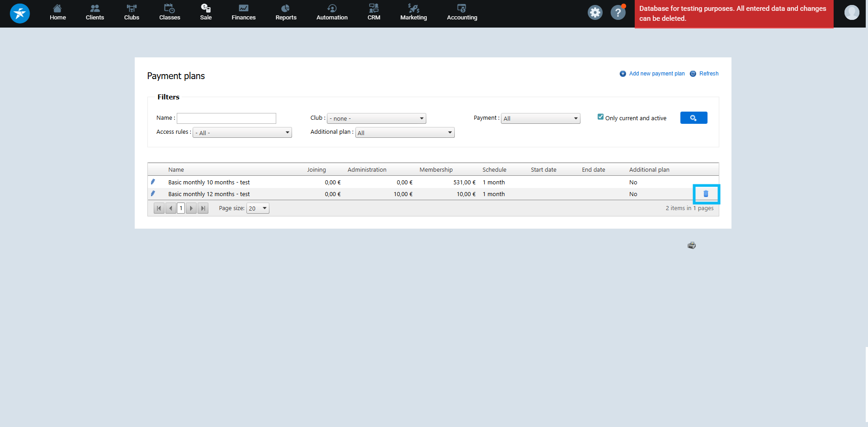Screen dimensions: 868x427
Task: Open the help question mark icon
Action: (x=618, y=13)
